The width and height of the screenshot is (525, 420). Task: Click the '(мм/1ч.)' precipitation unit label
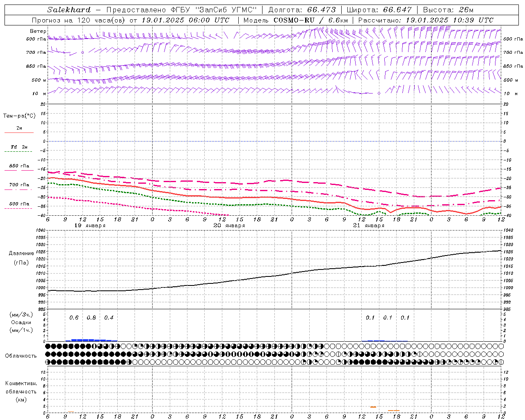tap(21, 330)
